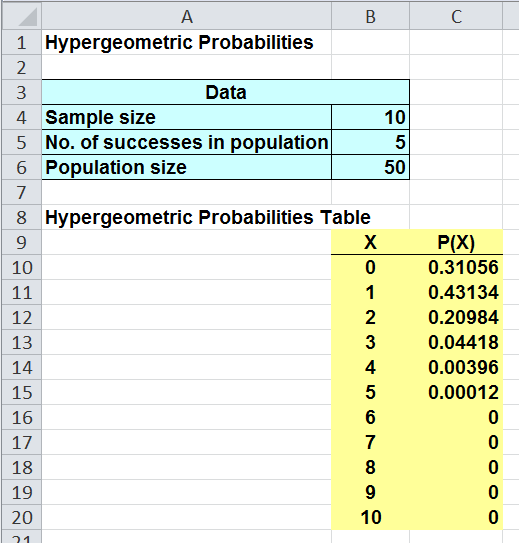The height and width of the screenshot is (543, 519).
Task: Select X value 3 in row 13
Action: [370, 342]
